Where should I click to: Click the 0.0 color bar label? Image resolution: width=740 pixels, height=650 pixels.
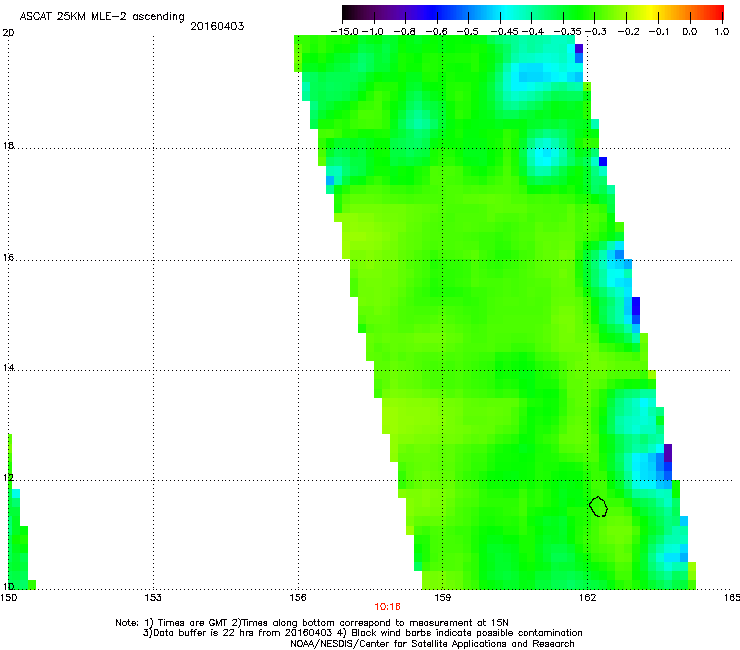point(690,32)
